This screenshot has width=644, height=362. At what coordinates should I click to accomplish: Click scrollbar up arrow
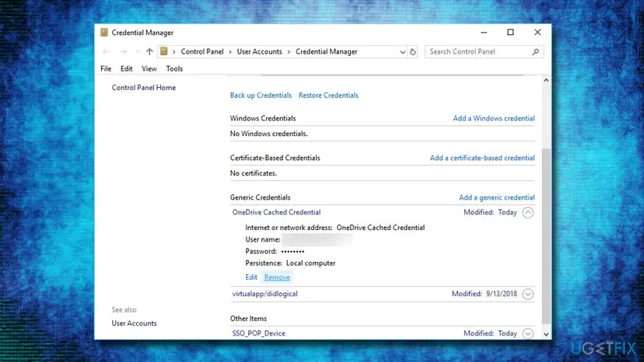click(546, 80)
